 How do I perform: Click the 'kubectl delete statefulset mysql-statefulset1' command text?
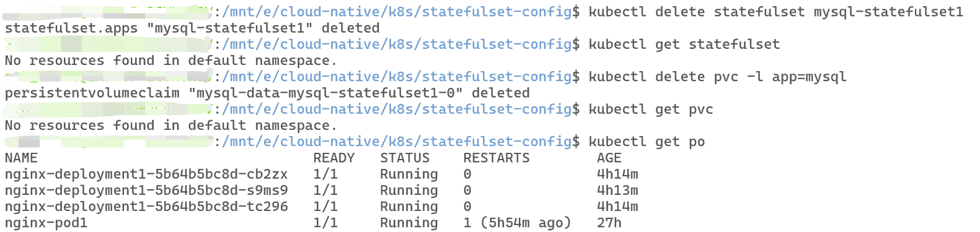(x=776, y=12)
